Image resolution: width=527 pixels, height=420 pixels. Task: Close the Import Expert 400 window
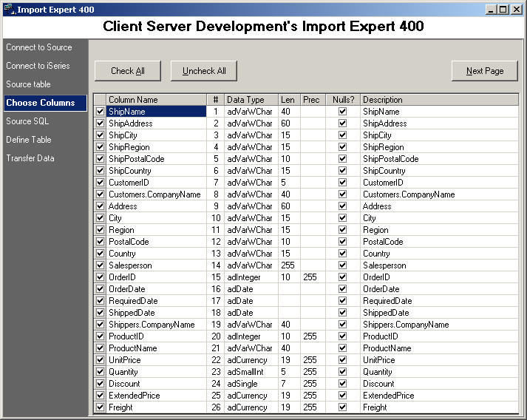pos(516,10)
